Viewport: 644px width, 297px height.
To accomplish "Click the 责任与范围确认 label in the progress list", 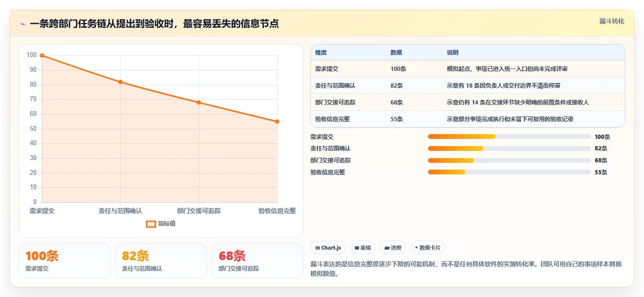I will pyautogui.click(x=330, y=148).
